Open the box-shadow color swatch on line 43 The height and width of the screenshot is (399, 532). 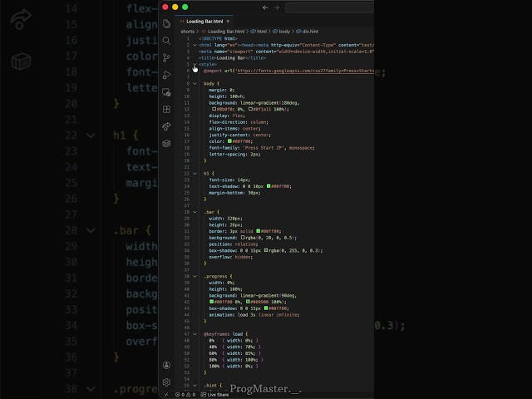(266, 308)
